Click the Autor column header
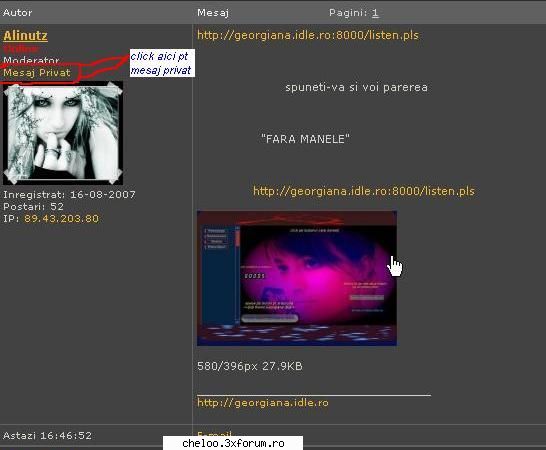 click(17, 13)
